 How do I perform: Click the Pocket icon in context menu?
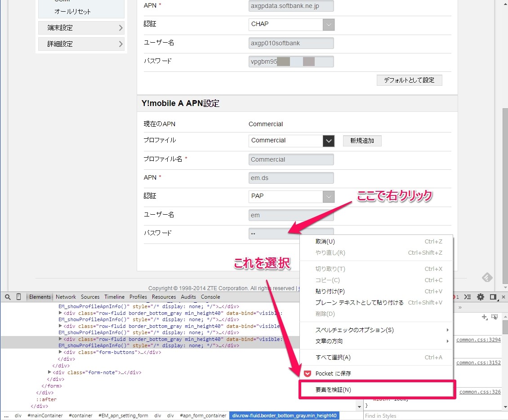(x=307, y=374)
